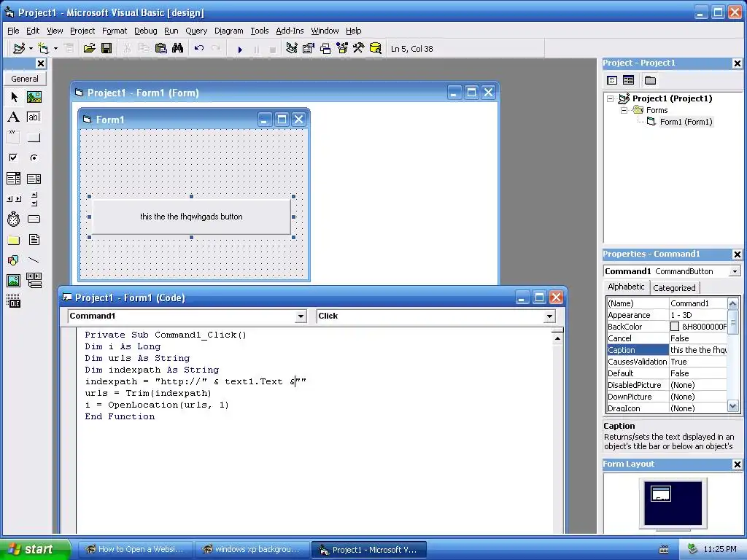This screenshot has width=747, height=560.
Task: Open the Diagram menu
Action: 228,31
